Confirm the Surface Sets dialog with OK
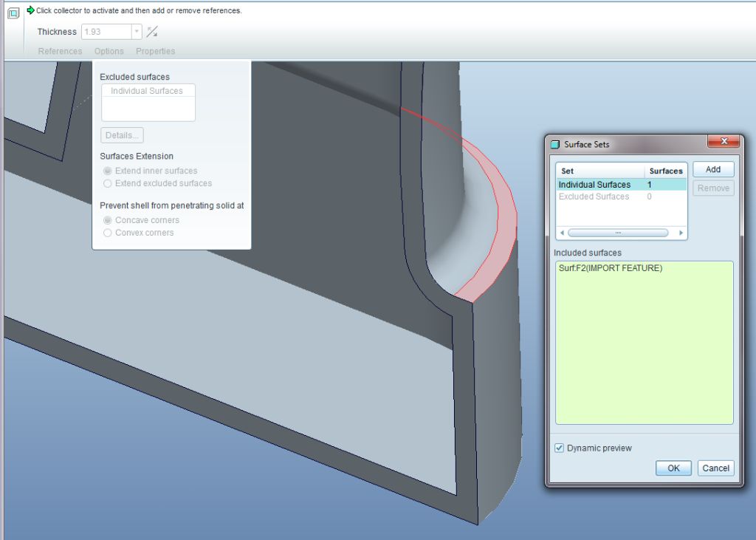This screenshot has width=756, height=540. coord(673,468)
